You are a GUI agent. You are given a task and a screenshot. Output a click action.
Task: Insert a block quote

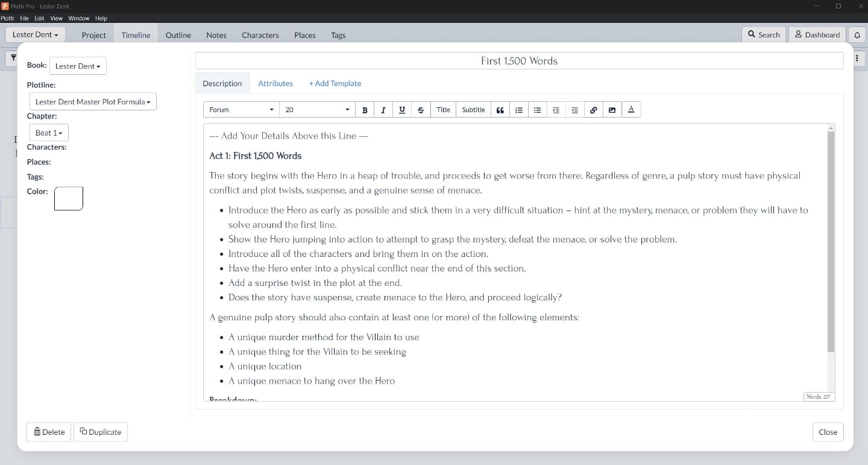pos(500,110)
